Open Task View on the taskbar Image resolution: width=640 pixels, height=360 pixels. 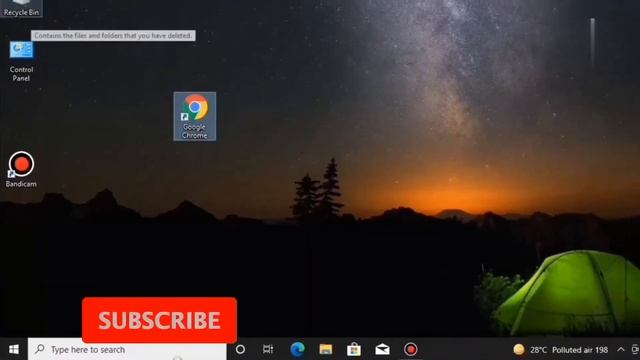tap(268, 349)
